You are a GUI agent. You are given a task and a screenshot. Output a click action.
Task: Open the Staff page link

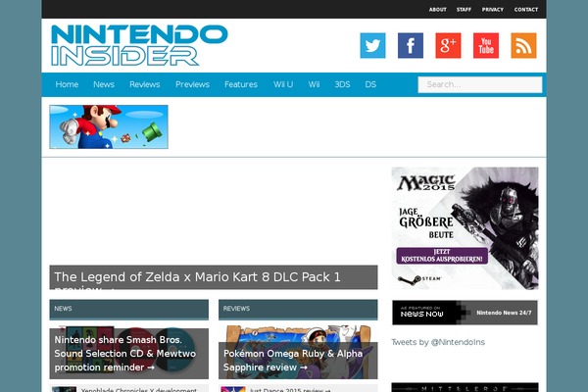pos(464,10)
